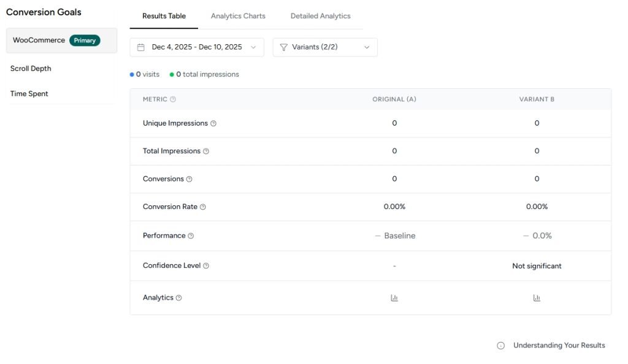Click the Performance info icon
The image size is (628, 364).
191,236
